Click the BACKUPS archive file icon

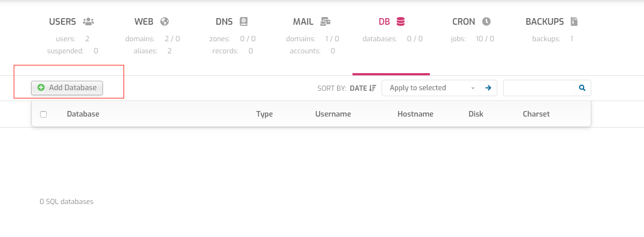coord(574,21)
